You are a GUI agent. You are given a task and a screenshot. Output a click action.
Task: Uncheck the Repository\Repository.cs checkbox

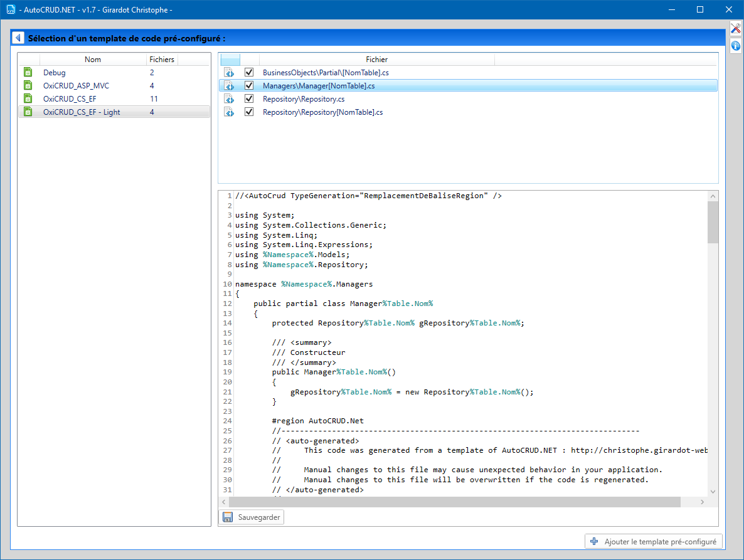point(249,98)
